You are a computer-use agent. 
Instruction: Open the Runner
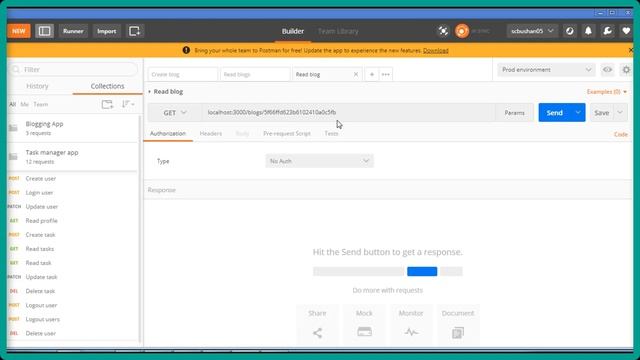click(x=73, y=31)
